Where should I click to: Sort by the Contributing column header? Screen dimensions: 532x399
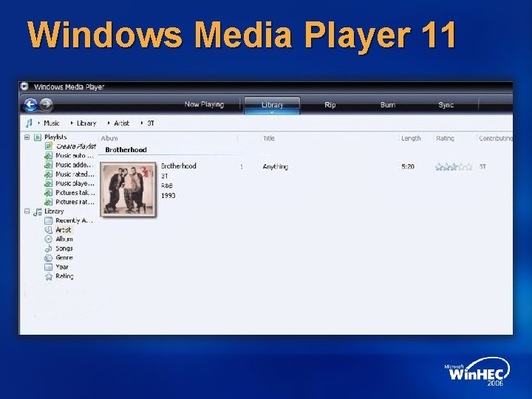tap(496, 138)
